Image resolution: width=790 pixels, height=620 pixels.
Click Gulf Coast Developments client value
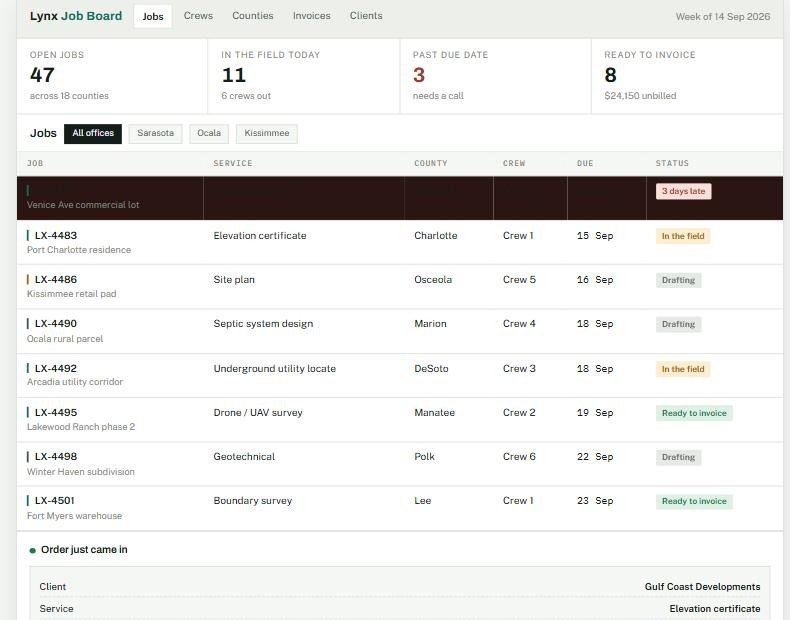tap(702, 587)
